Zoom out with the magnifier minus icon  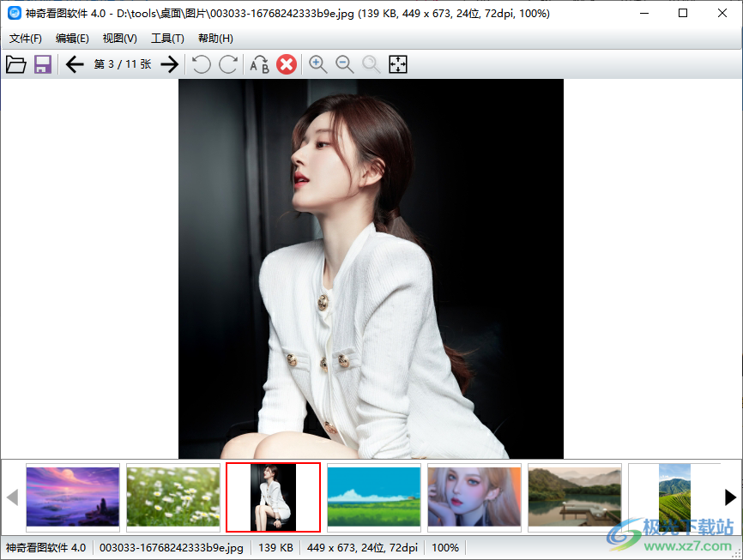[345, 64]
